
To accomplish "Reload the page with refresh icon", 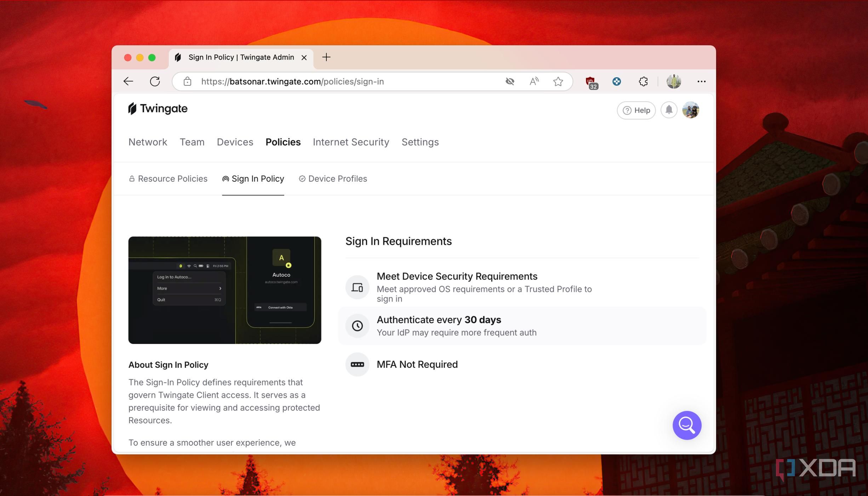I will tap(155, 81).
